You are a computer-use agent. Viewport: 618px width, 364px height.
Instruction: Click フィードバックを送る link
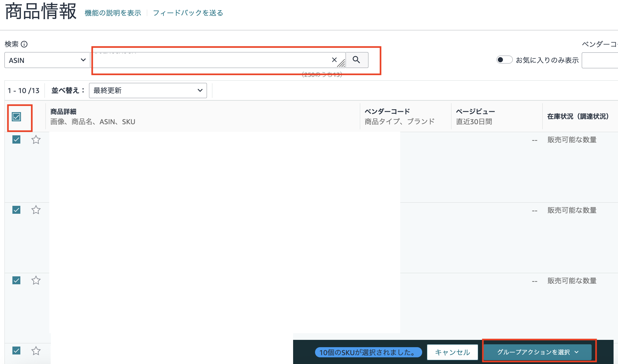(x=188, y=13)
